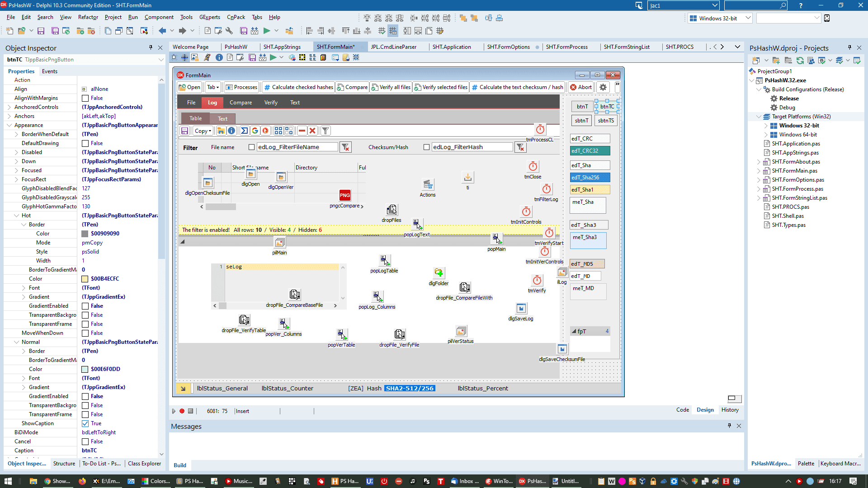Click the Hot Color swatch $00B4ECFC

[x=85, y=279]
